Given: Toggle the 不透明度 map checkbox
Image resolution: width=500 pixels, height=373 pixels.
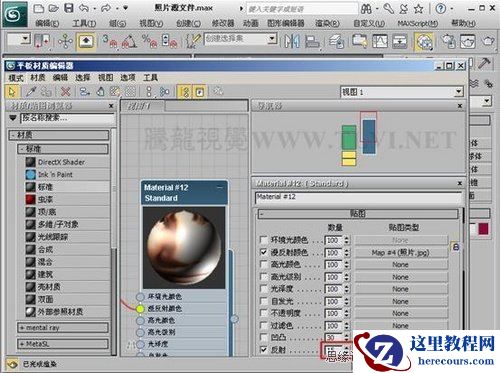Looking at the screenshot, I should click(x=263, y=313).
